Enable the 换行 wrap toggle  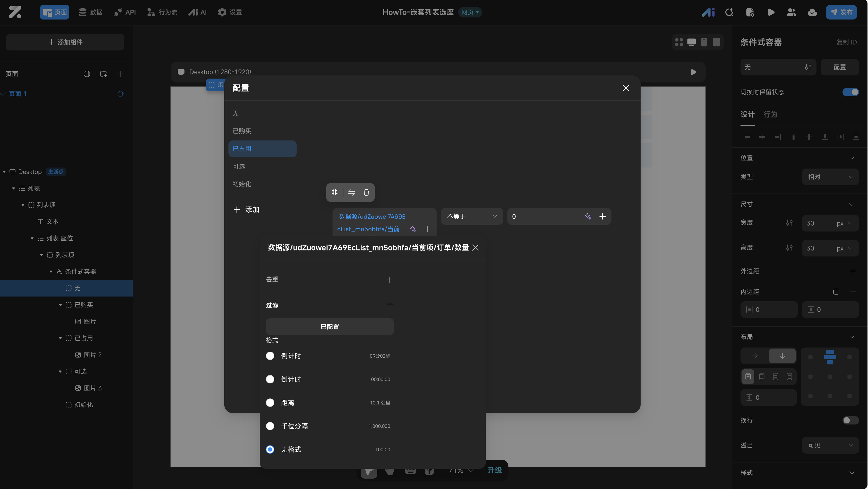coord(850,420)
